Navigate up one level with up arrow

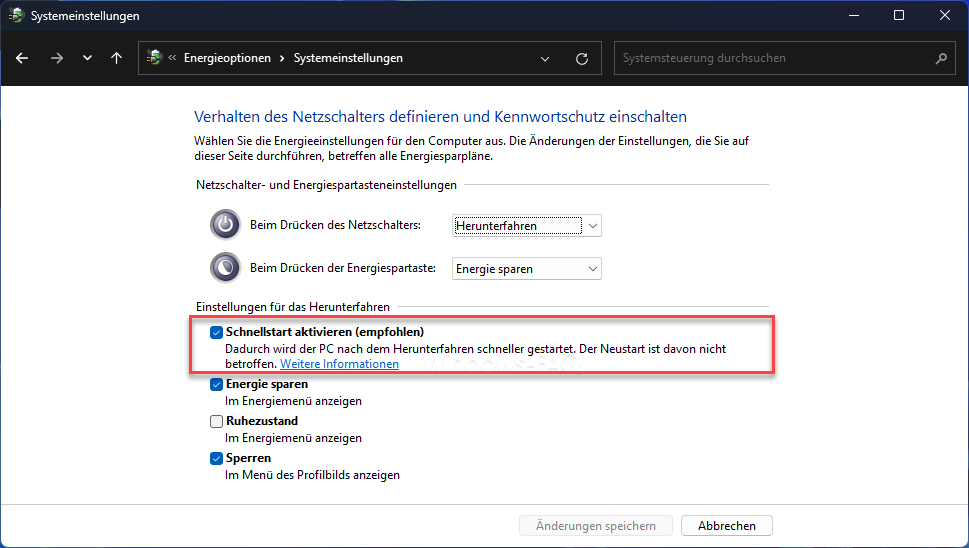point(116,58)
